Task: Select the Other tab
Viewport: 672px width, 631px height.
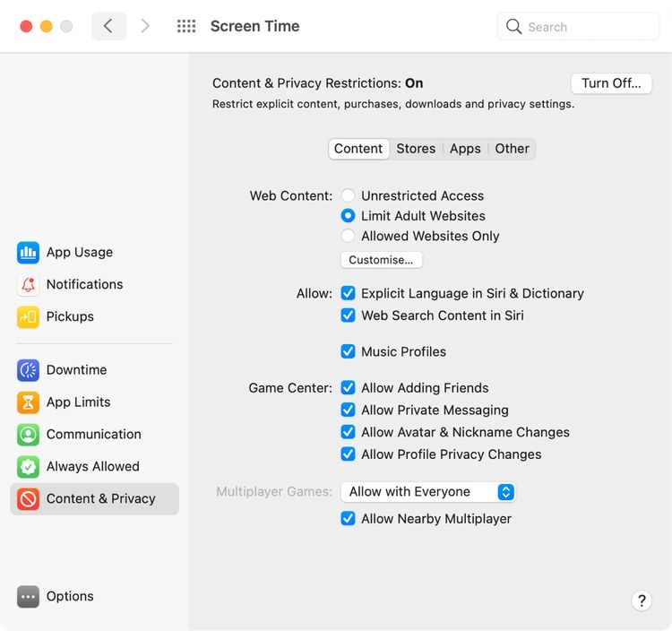Action: [x=512, y=149]
